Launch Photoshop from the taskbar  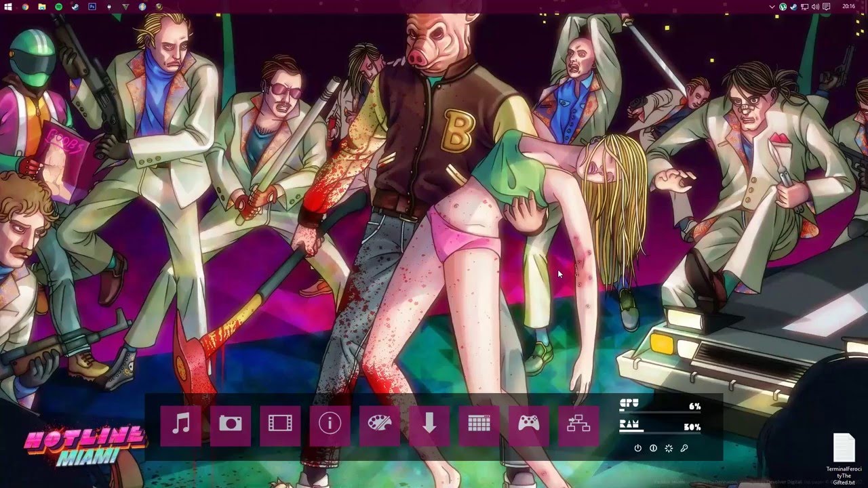tap(92, 7)
